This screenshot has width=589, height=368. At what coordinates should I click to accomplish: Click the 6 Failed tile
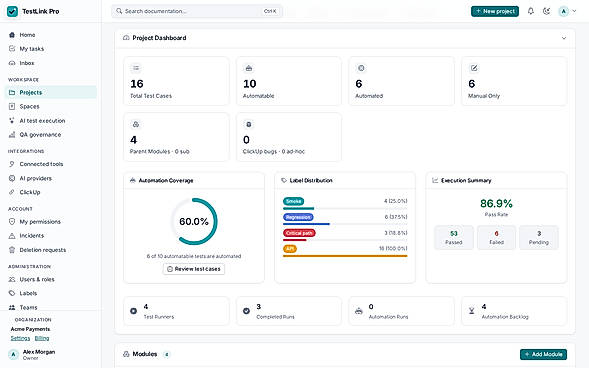pos(496,238)
